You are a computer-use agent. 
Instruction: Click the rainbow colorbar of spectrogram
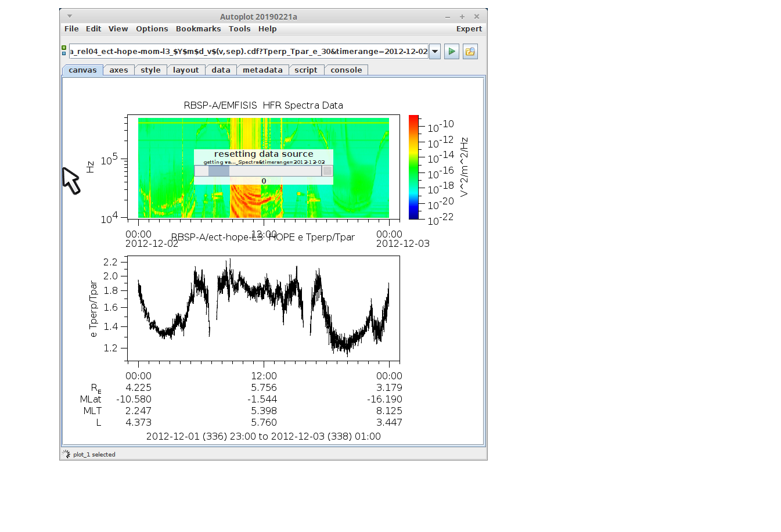tap(413, 167)
